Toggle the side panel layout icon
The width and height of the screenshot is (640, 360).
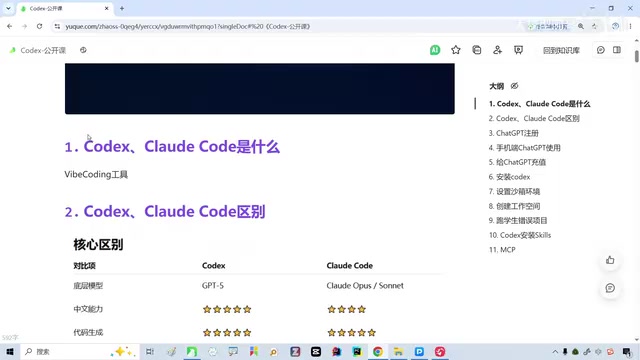pos(617,50)
